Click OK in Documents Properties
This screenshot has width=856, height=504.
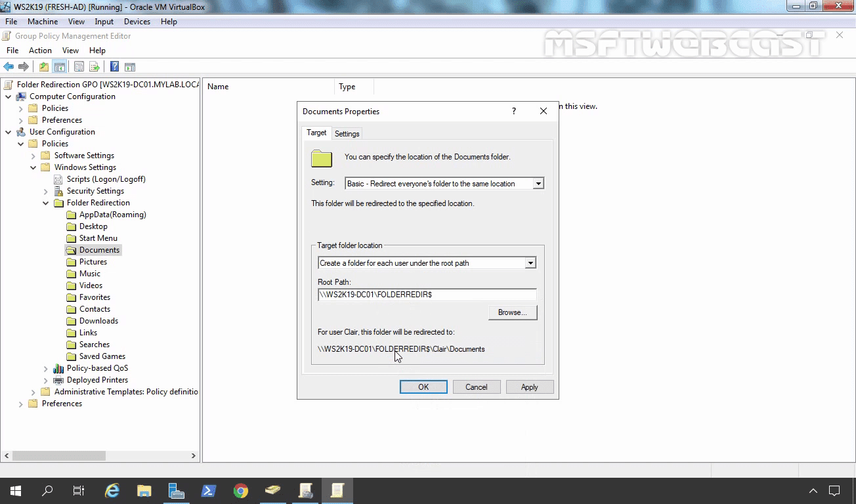[x=423, y=387]
